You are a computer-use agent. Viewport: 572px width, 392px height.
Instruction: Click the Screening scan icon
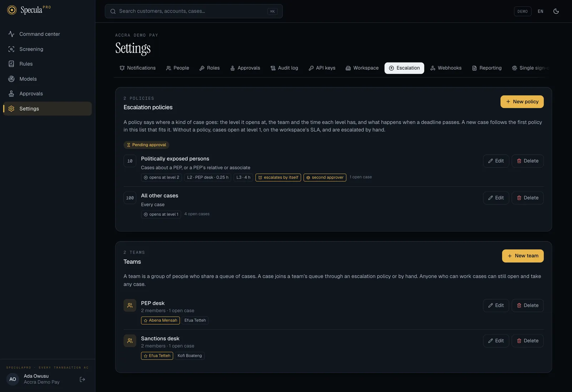click(11, 49)
